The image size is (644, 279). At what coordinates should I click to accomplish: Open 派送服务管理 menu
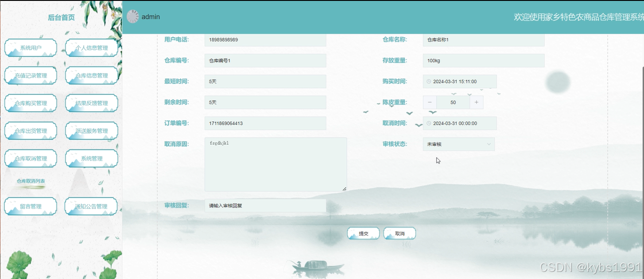pyautogui.click(x=92, y=131)
